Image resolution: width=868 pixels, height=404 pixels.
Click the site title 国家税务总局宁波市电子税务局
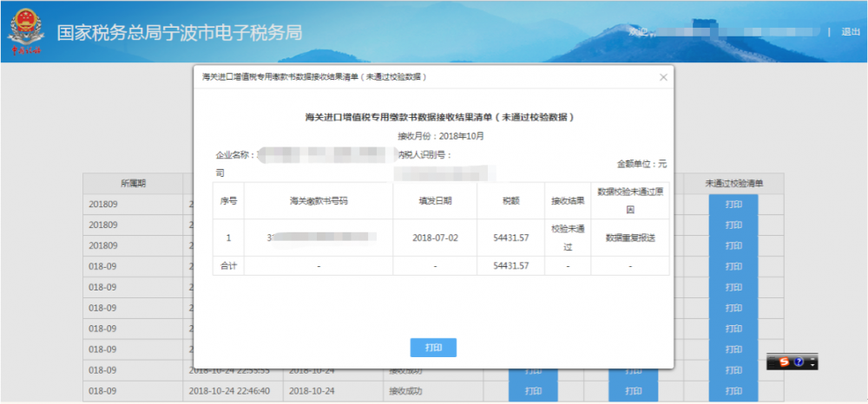[180, 33]
